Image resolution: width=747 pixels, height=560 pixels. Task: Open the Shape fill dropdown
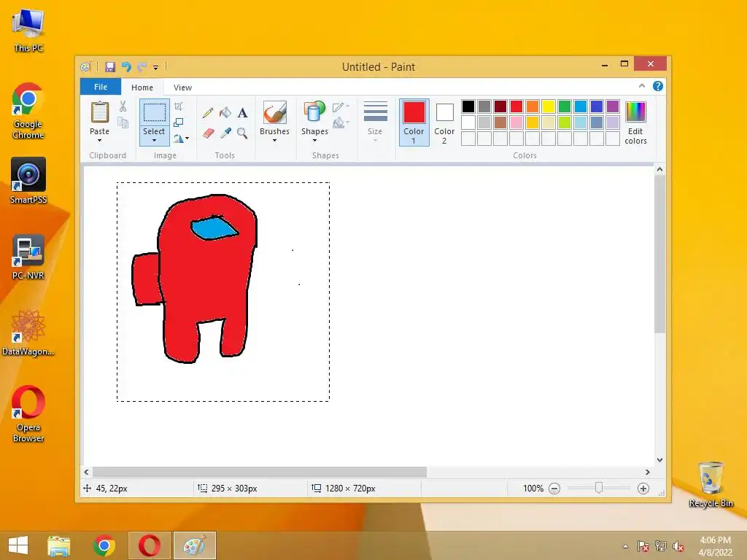coord(341,123)
